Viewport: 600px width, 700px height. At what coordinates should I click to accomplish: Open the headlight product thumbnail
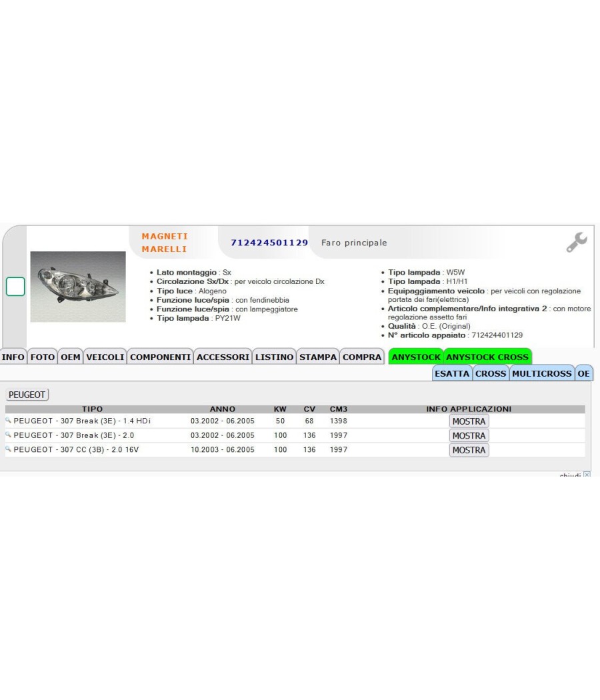click(x=78, y=287)
